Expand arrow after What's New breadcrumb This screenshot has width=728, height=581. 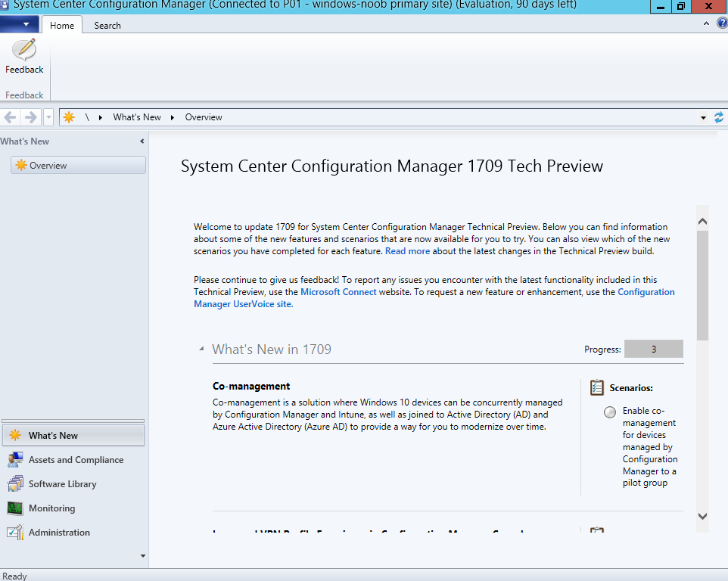pos(172,117)
